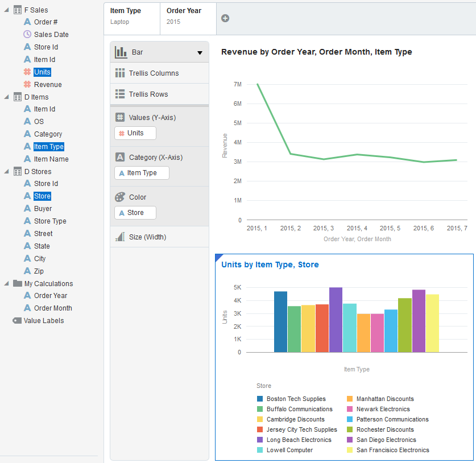476x463 pixels.
Task: Click the San Diego Electronics legend swatch
Action: pos(350,440)
